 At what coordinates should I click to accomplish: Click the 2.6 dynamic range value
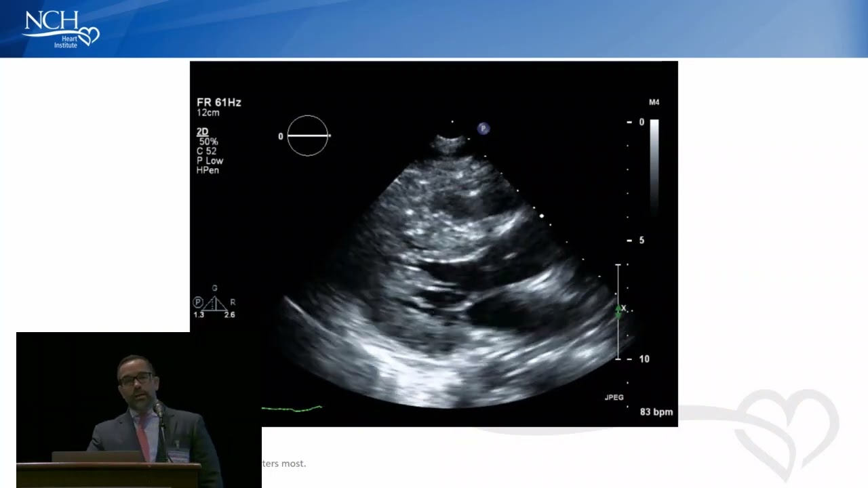229,314
